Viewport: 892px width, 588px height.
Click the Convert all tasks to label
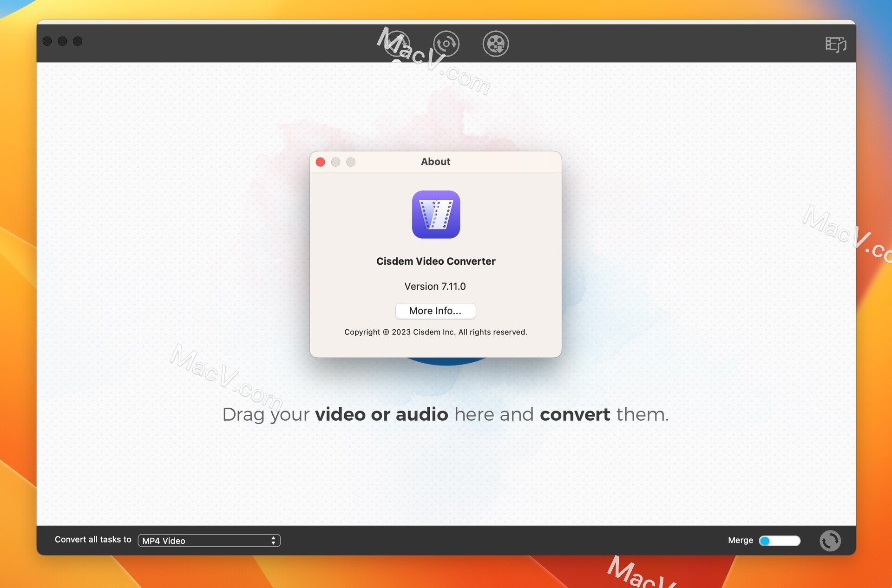pos(93,539)
